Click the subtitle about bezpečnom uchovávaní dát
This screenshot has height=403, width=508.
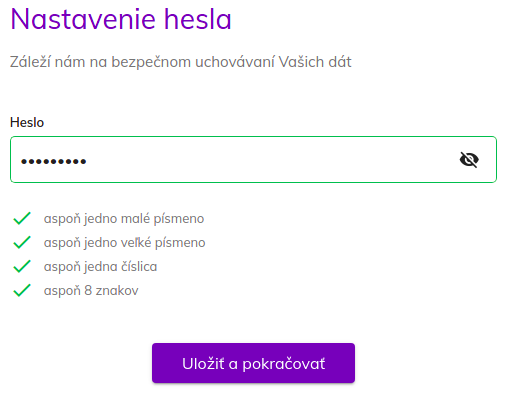coord(181,62)
